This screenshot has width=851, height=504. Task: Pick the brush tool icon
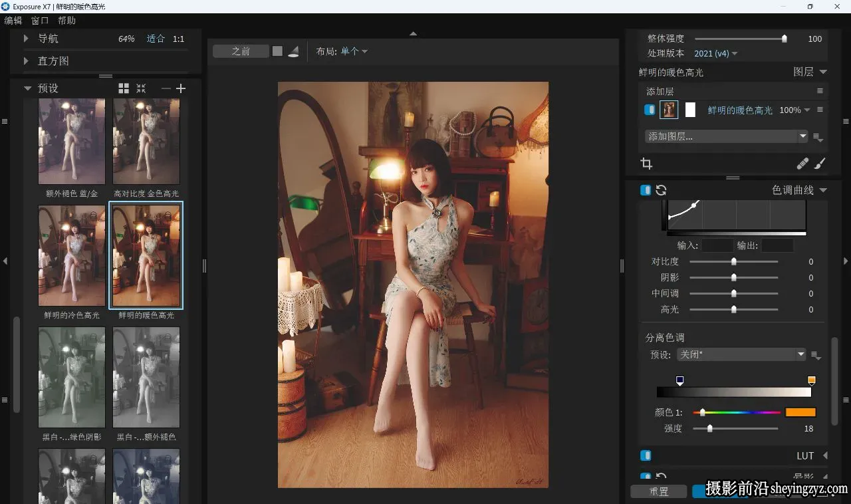point(820,164)
